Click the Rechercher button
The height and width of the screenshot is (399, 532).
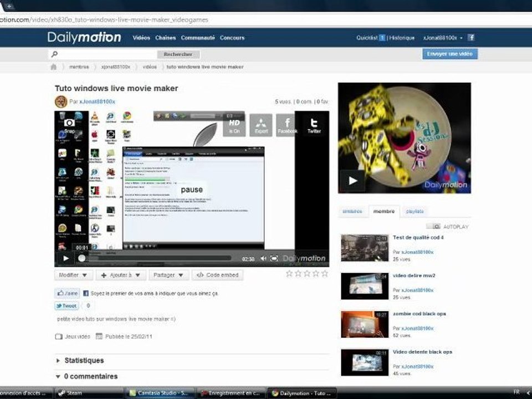[178, 54]
